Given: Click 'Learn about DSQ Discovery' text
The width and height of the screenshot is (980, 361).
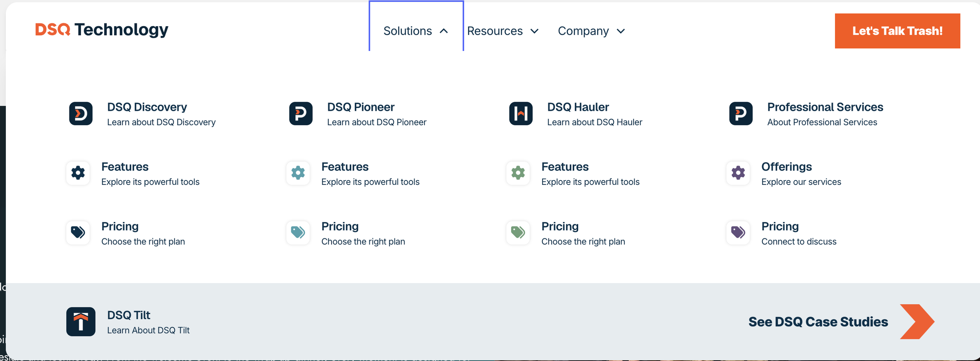Looking at the screenshot, I should tap(162, 122).
